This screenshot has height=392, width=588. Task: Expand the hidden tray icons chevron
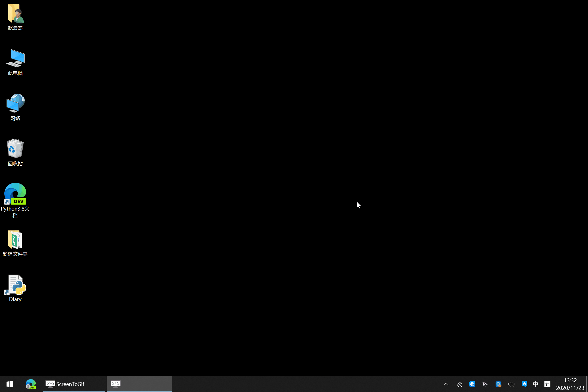tap(446, 384)
